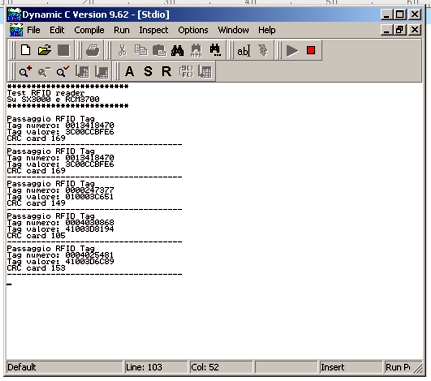The width and height of the screenshot is (431, 381).
Task: Open the Options menu
Action: 193,30
